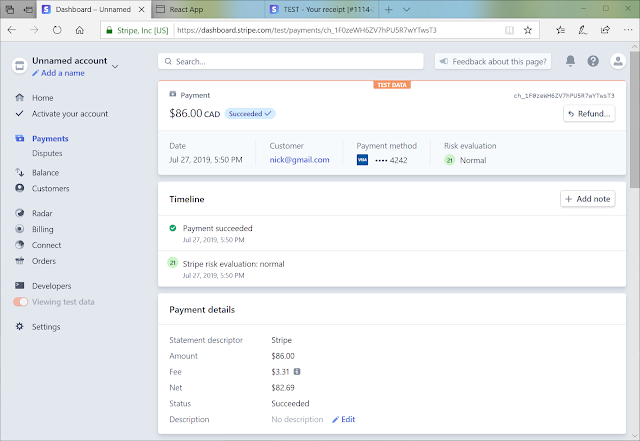Click the Connect icon in sidebar

point(19,245)
